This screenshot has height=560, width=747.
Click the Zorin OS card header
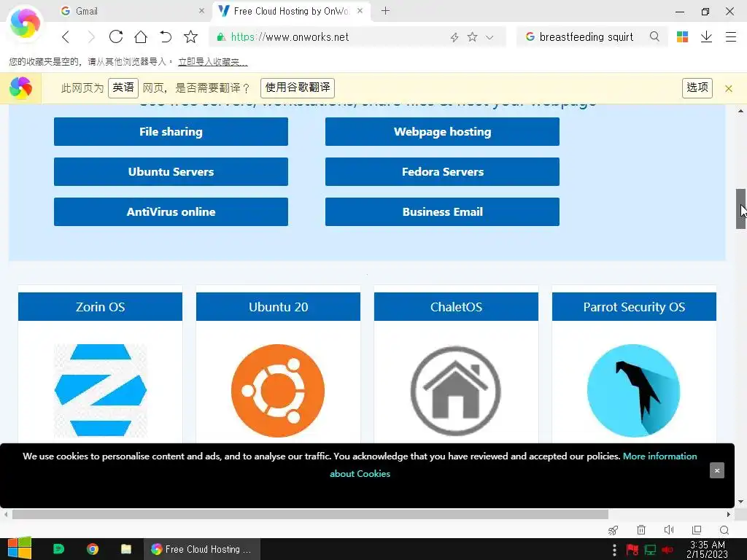(x=100, y=307)
